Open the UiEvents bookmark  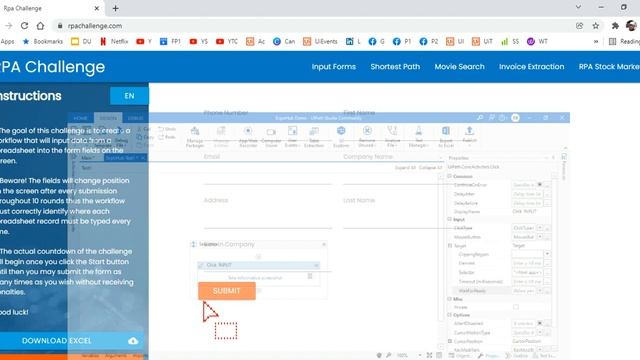[x=320, y=41]
